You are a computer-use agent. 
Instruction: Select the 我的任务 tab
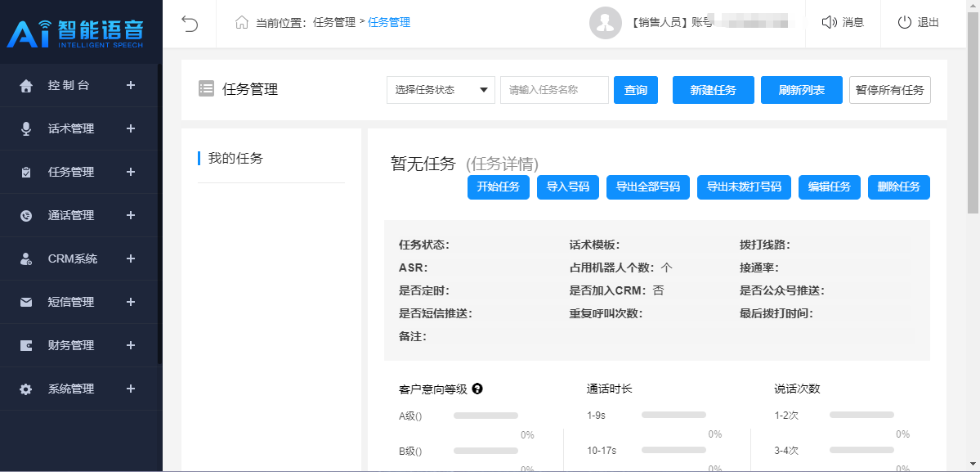tap(235, 159)
